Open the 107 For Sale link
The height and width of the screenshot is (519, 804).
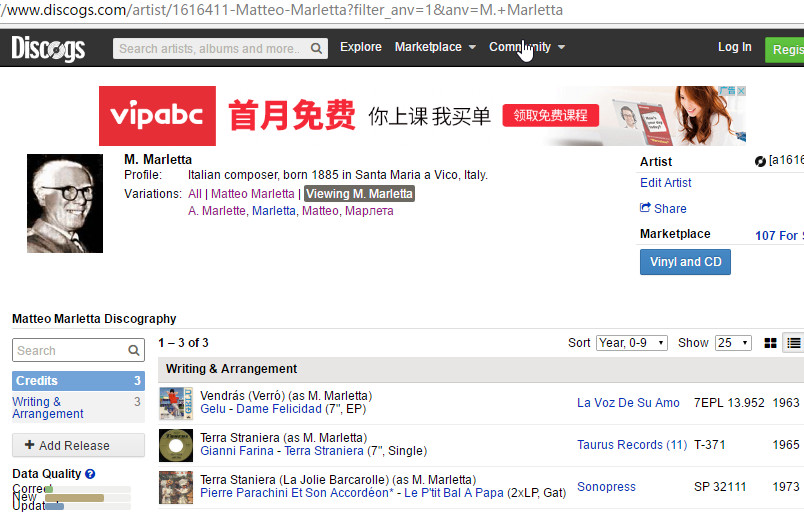pyautogui.click(x=779, y=235)
